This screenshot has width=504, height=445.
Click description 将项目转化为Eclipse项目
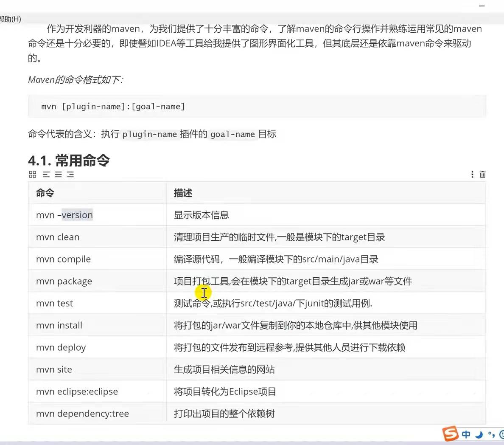[x=225, y=391]
